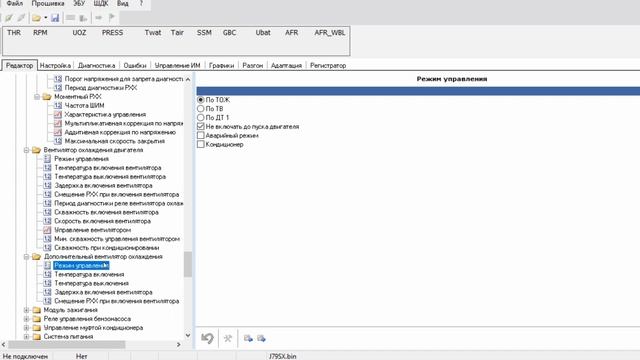The width and height of the screenshot is (640, 360).
Task: Switch to the Разгон tab
Action: tap(253, 65)
